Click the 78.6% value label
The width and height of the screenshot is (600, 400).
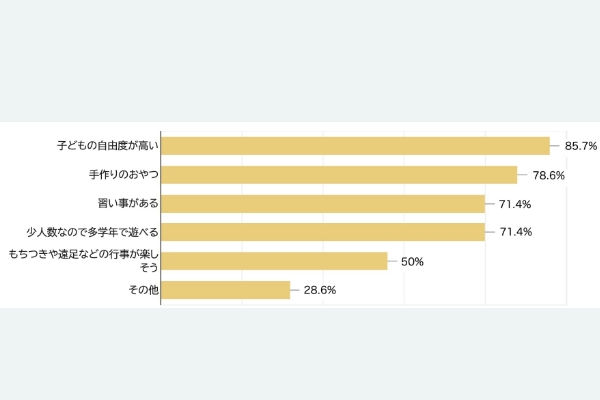point(549,175)
